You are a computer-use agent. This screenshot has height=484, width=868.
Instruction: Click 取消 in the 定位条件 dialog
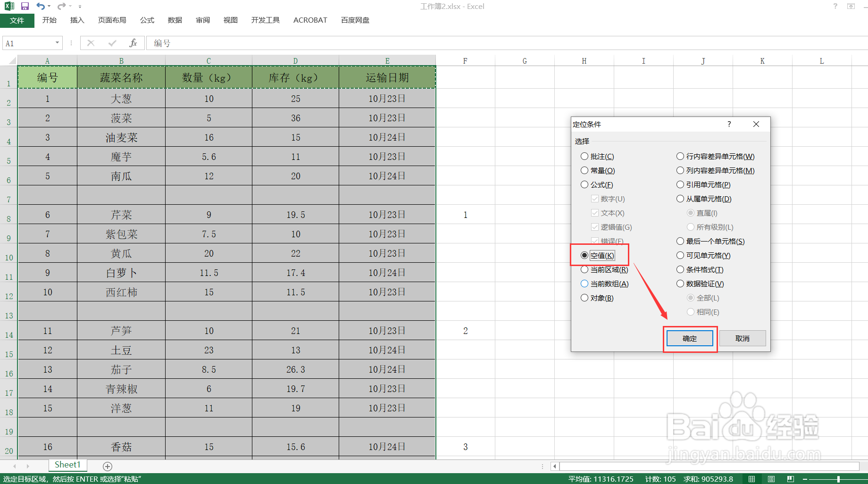[x=743, y=338]
